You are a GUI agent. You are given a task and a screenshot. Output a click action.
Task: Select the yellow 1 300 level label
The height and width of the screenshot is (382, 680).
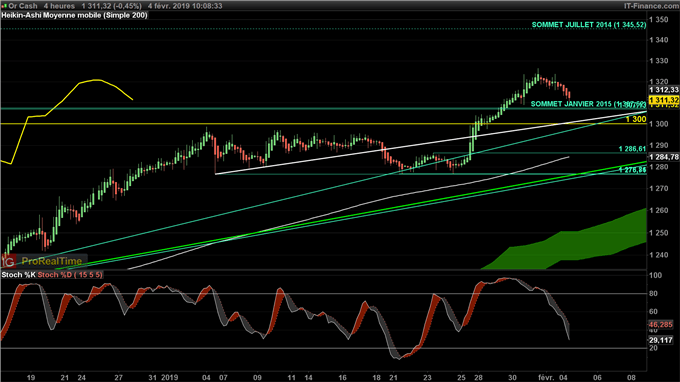636,119
